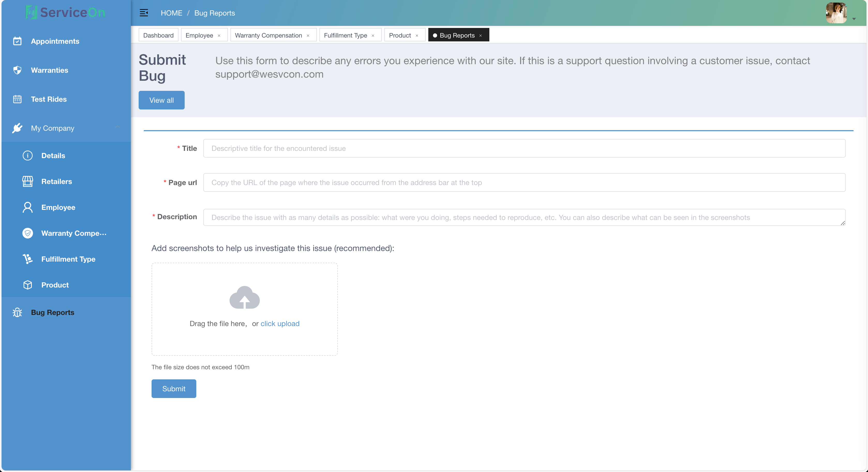Click the 'click upload' link

280,324
